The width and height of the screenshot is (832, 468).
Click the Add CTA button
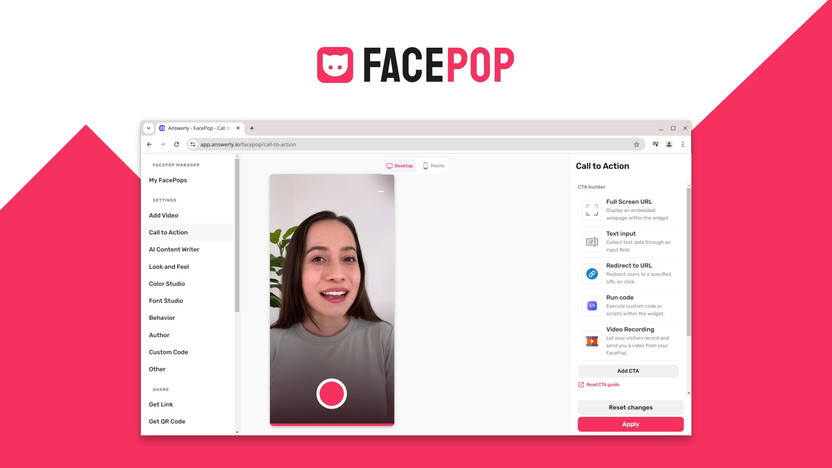tap(628, 371)
